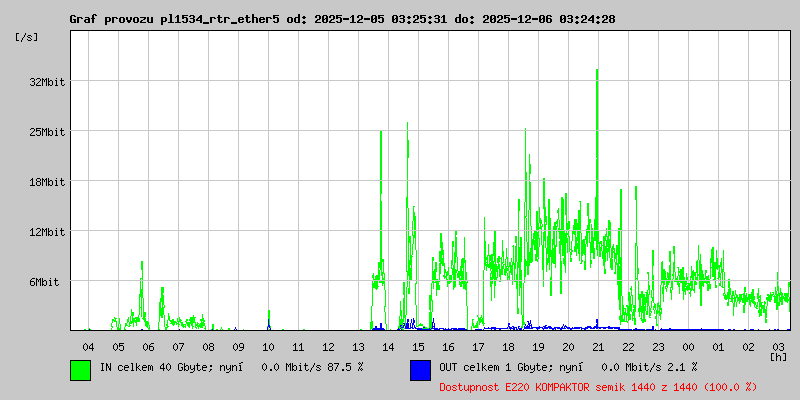Screen dimensions: 800x400
Task: Click the 6Mbit y-axis label
Action: coord(43,282)
